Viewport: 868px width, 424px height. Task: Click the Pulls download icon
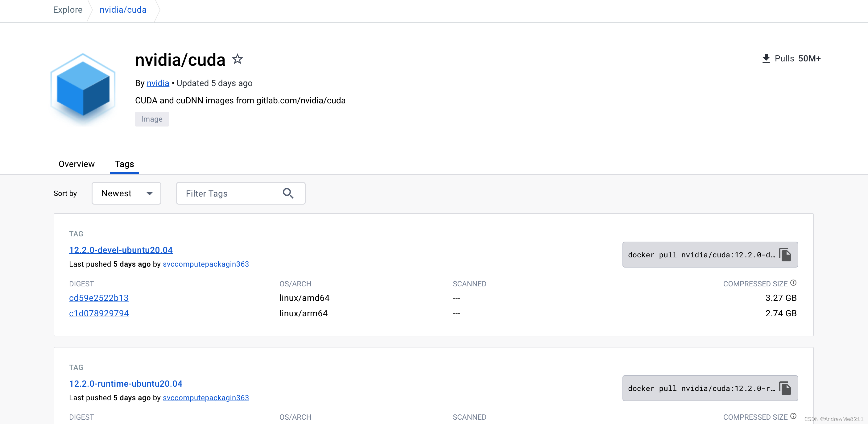pyautogui.click(x=766, y=59)
